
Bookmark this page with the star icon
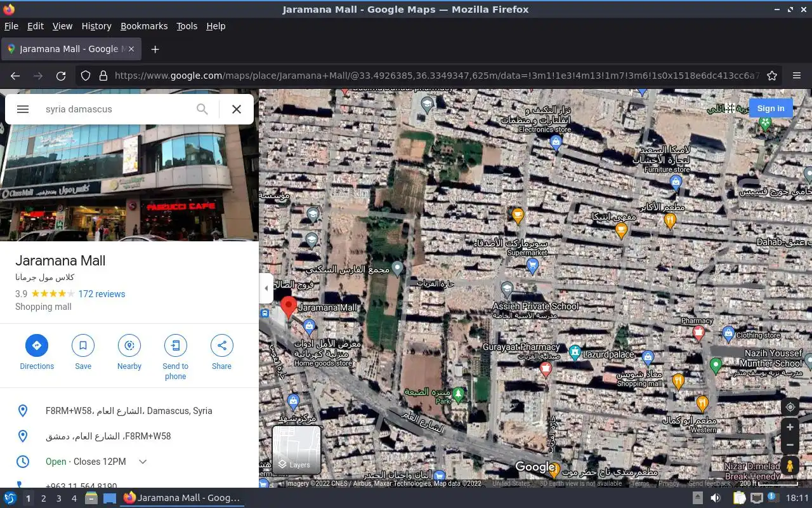772,76
